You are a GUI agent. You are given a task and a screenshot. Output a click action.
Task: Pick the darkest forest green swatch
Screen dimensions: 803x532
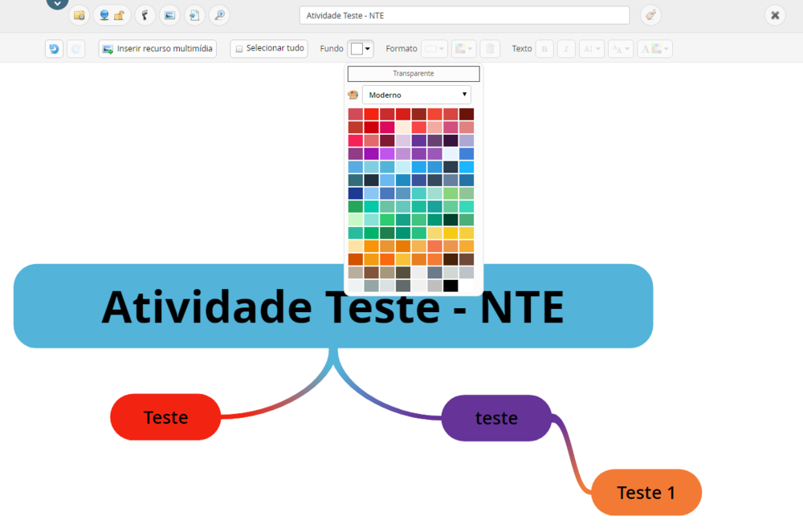click(450, 219)
